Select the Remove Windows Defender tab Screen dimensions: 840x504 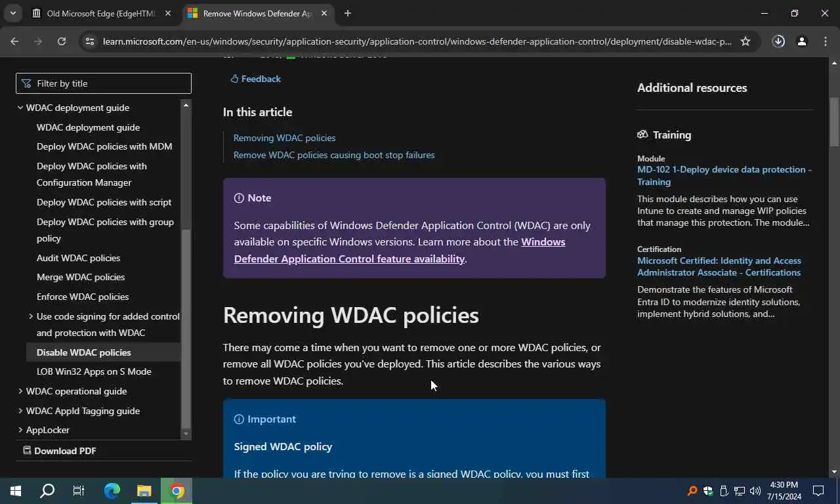coord(257,13)
